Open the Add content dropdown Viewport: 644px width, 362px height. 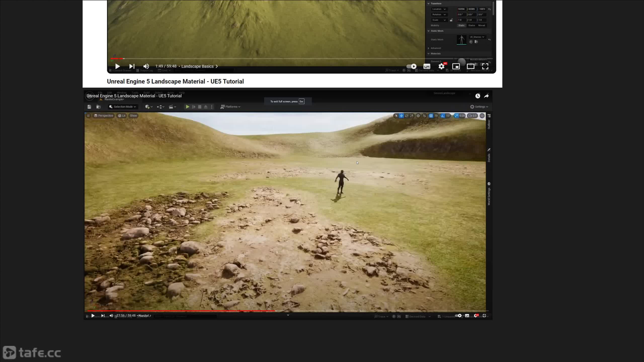[149, 107]
